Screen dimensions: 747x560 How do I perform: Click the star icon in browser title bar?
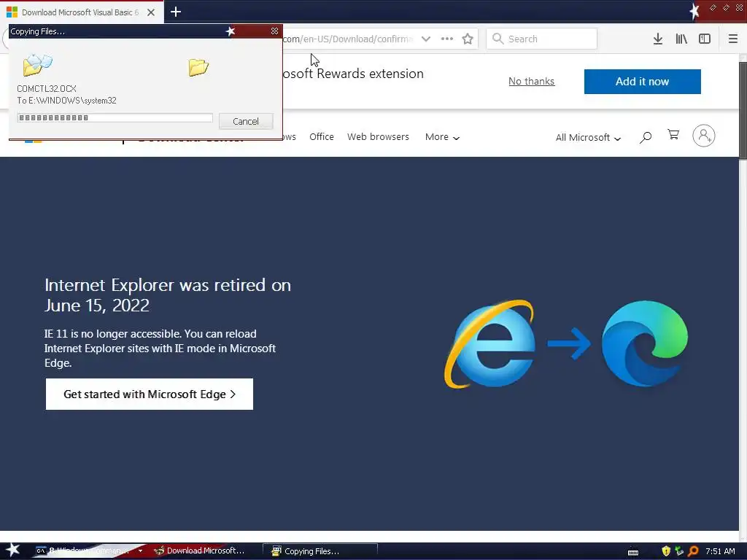click(x=694, y=11)
